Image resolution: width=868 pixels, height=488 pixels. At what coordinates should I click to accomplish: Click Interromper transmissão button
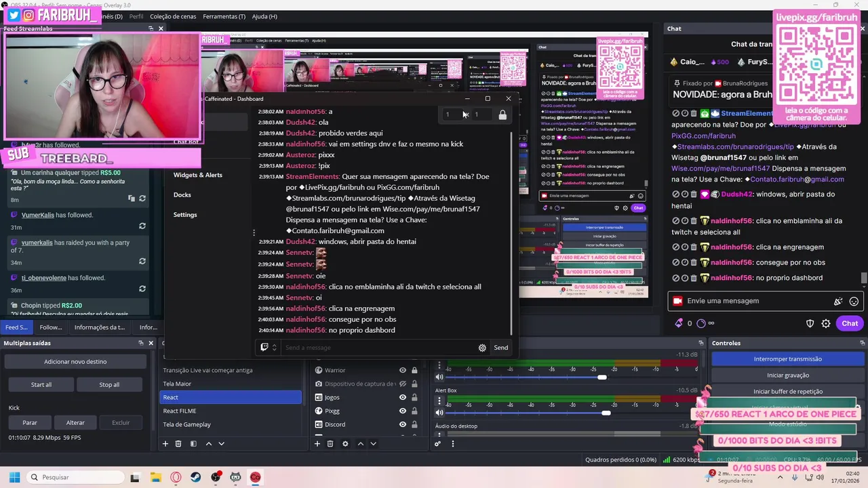tap(787, 359)
